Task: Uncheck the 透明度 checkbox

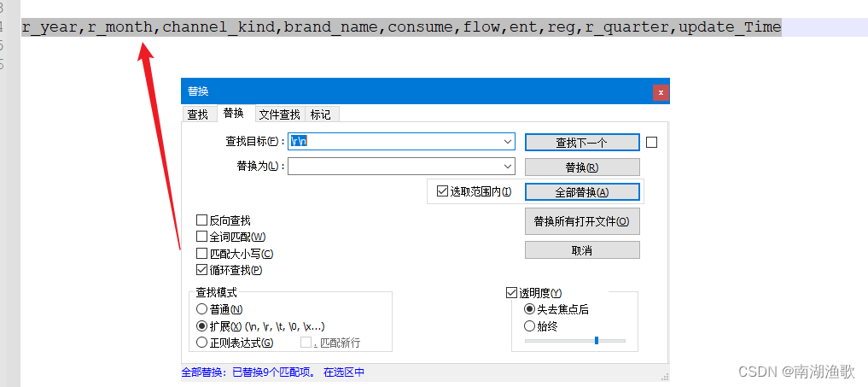Action: tap(511, 293)
